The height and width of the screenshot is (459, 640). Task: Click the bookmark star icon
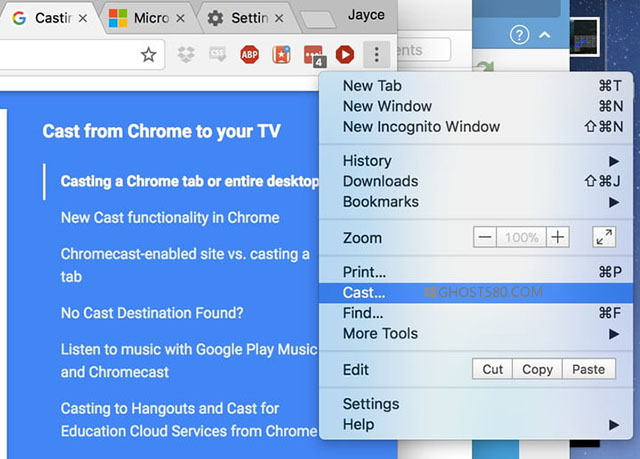[x=149, y=54]
